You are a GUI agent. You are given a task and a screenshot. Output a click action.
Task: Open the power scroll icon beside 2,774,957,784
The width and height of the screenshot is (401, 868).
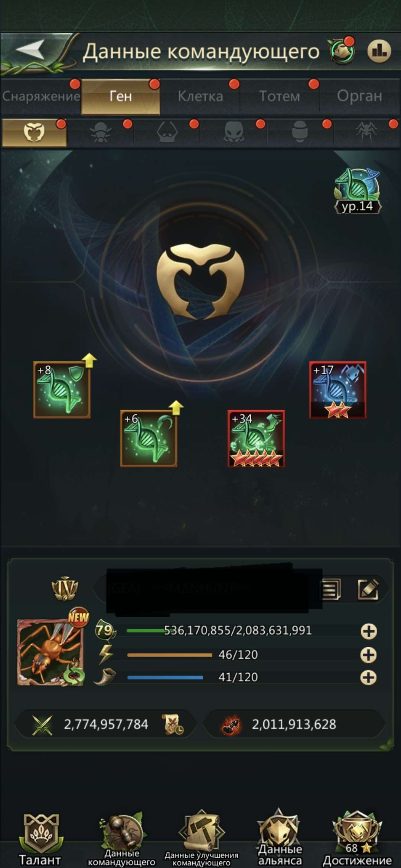[x=173, y=724]
